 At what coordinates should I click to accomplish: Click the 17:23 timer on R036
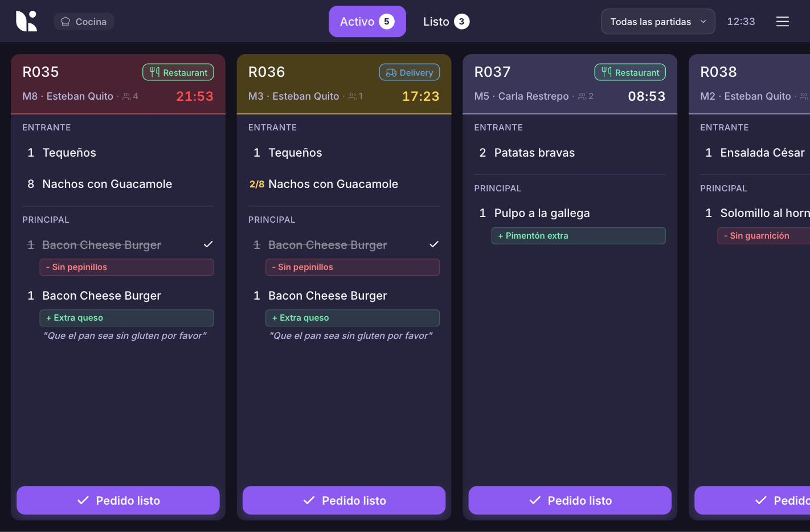pos(421,96)
